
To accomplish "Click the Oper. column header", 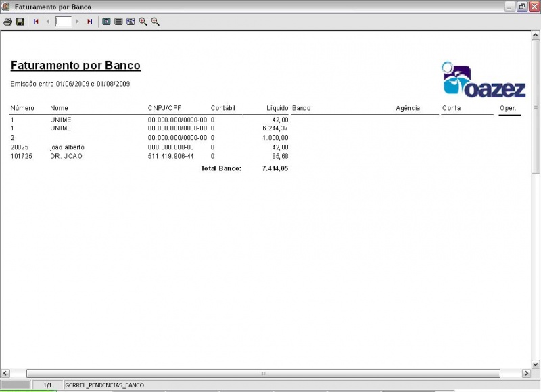I will [508, 108].
